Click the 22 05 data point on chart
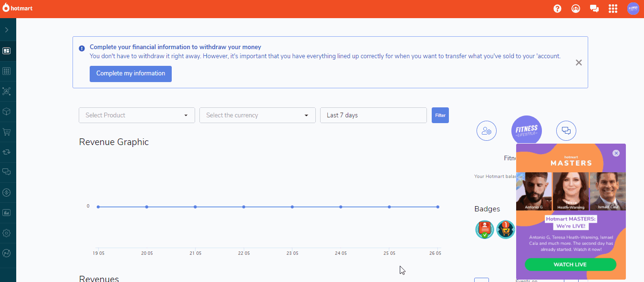 [244, 207]
